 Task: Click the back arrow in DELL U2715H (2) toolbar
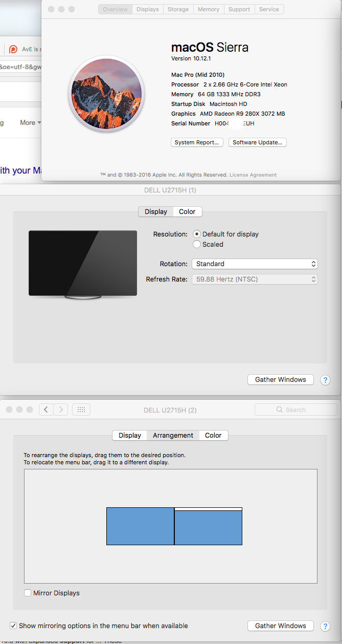tap(46, 409)
